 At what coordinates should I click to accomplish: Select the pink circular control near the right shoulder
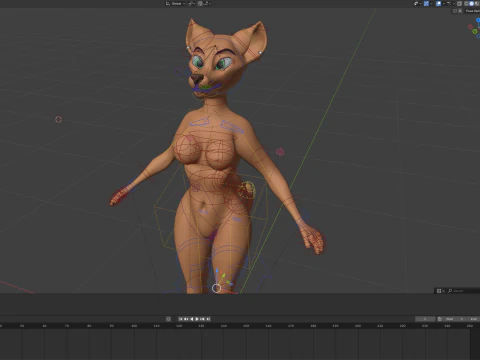280,152
